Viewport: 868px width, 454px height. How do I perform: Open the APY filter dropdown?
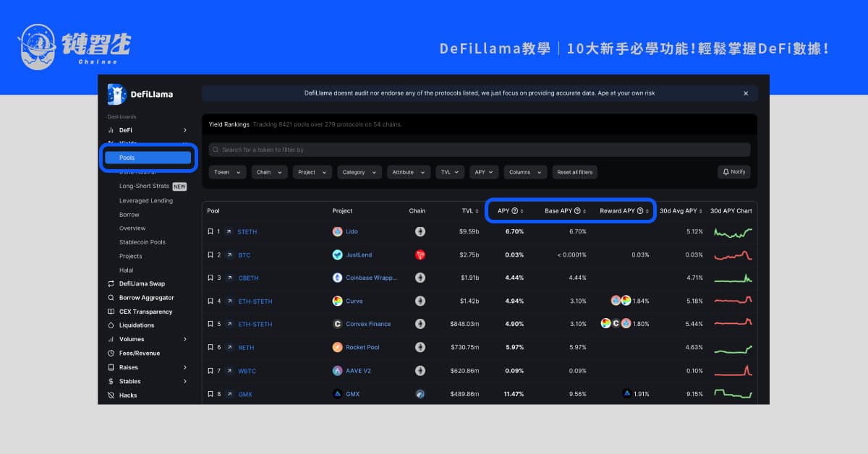tap(484, 172)
